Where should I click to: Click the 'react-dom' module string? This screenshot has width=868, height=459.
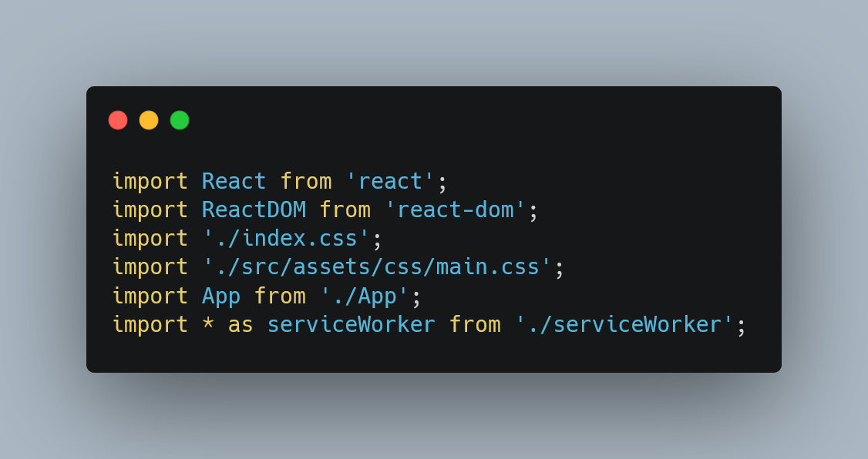(x=456, y=210)
